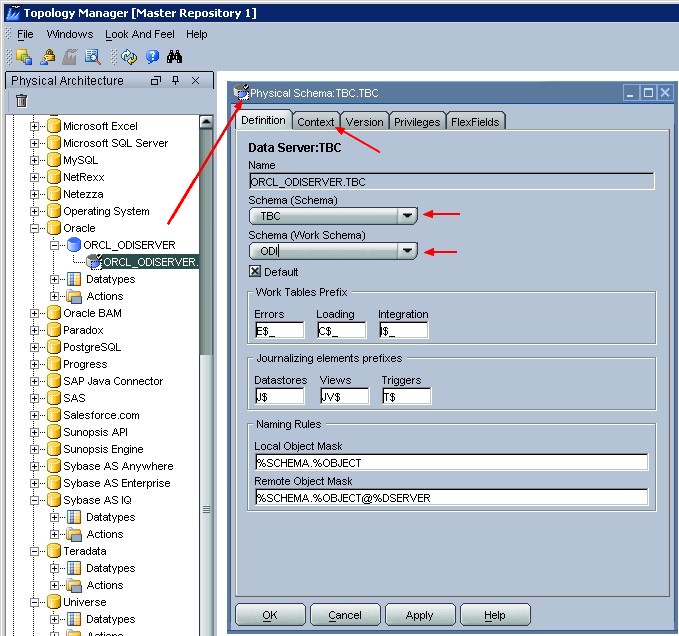Click the trash can delete icon

click(21, 100)
